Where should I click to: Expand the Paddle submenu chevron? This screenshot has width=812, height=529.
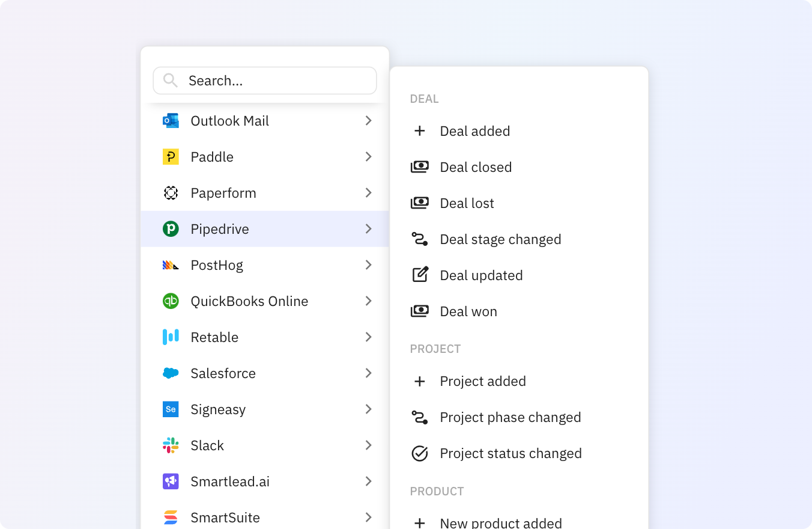pos(368,157)
